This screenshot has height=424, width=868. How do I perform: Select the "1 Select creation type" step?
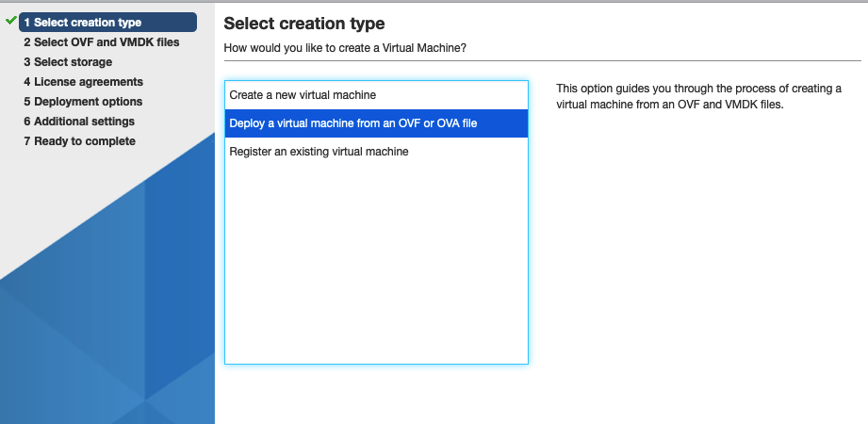87,23
